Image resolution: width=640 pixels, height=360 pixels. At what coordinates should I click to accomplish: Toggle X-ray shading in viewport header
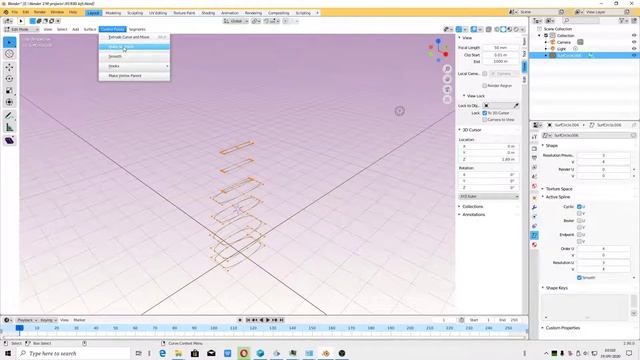[489, 29]
